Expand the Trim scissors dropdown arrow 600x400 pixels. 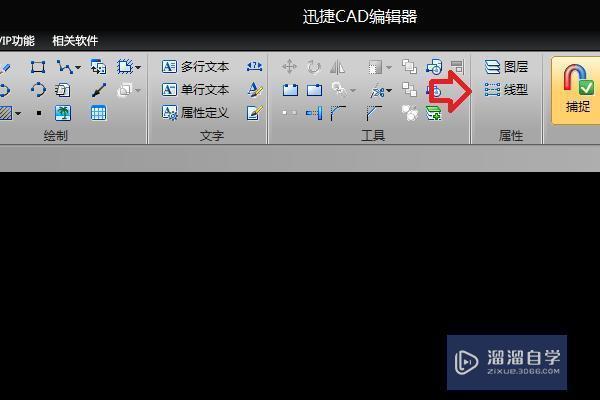(389, 91)
